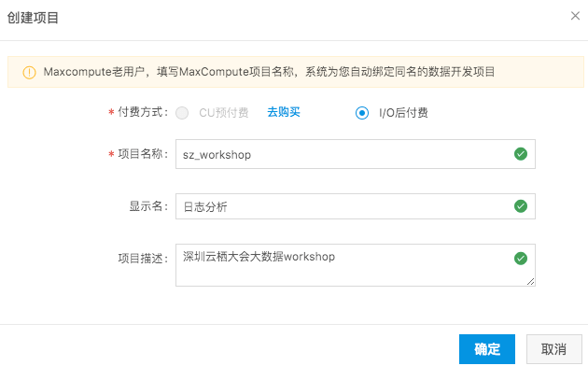This screenshot has height=366, width=588.
Task: Focus the 显示名 field containing 日志分析
Action: pyautogui.click(x=355, y=206)
